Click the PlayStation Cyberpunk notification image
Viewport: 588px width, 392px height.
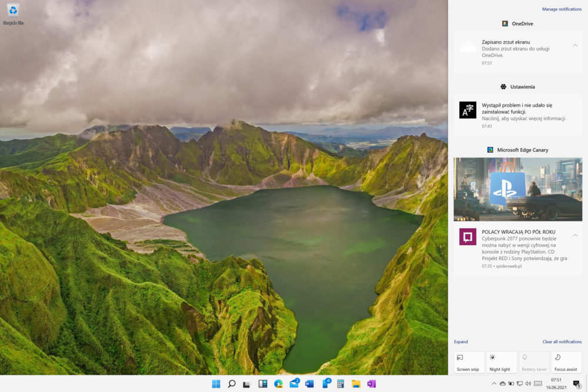pos(518,189)
